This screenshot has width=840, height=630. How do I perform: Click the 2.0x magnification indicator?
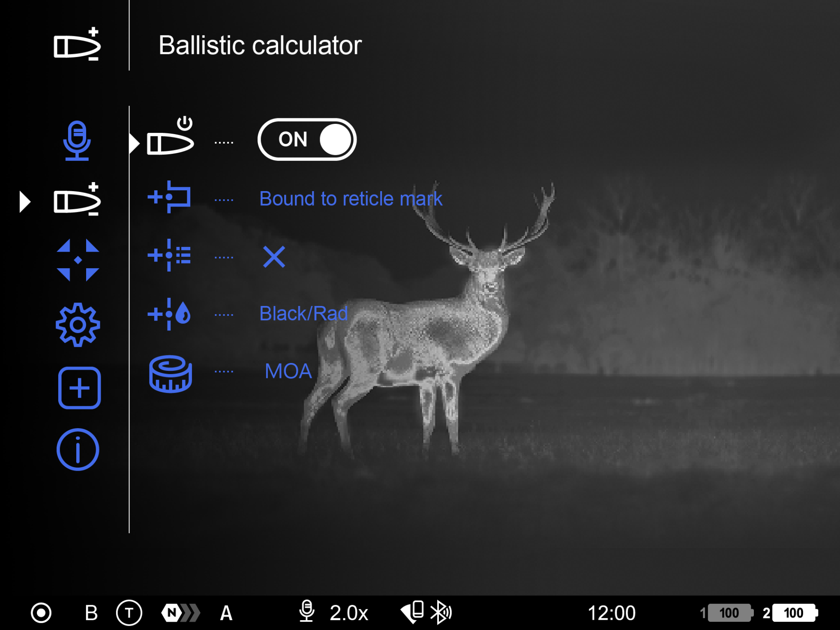point(349,613)
